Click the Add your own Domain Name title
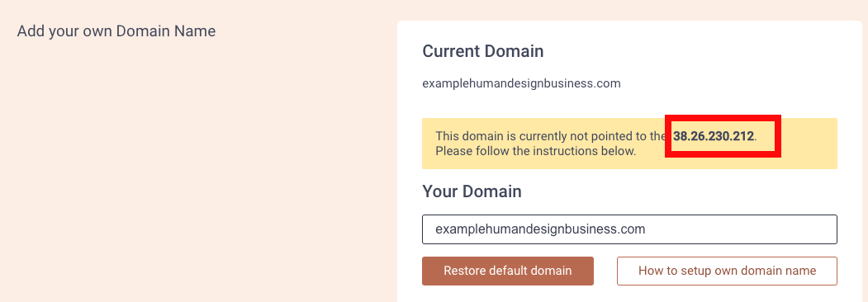Viewport: 868px width, 302px height. point(116,31)
